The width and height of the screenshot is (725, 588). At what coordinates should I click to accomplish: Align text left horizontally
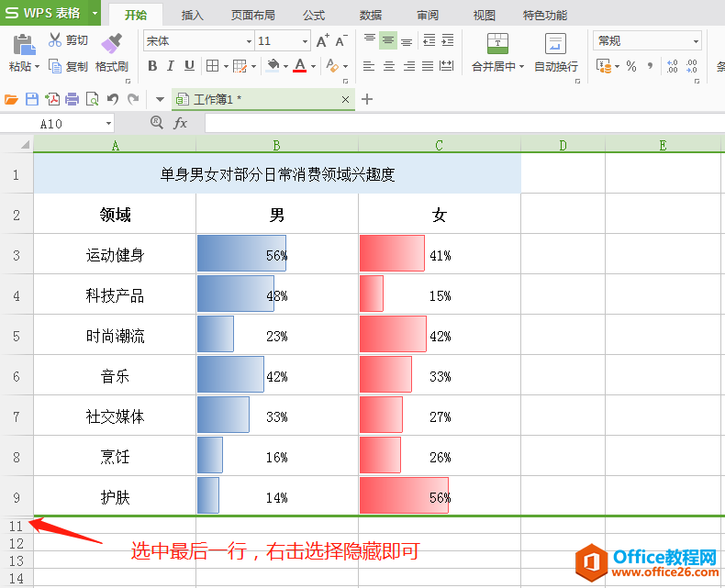tap(369, 66)
